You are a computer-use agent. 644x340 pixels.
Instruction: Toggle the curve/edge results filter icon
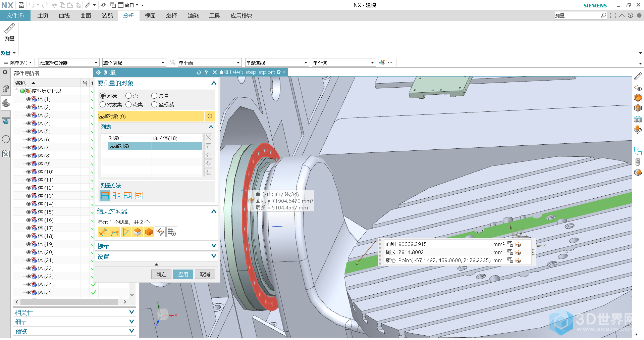[x=115, y=232]
